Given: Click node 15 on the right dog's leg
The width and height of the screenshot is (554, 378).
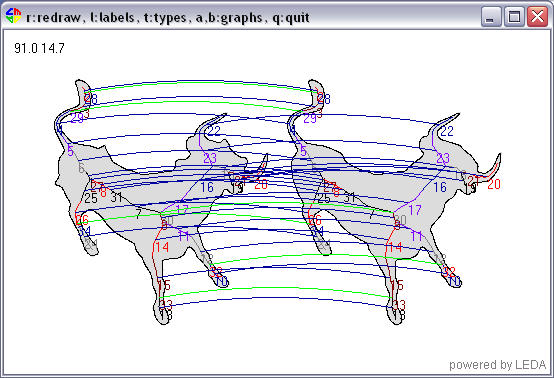Looking at the screenshot, I should click(x=397, y=285).
